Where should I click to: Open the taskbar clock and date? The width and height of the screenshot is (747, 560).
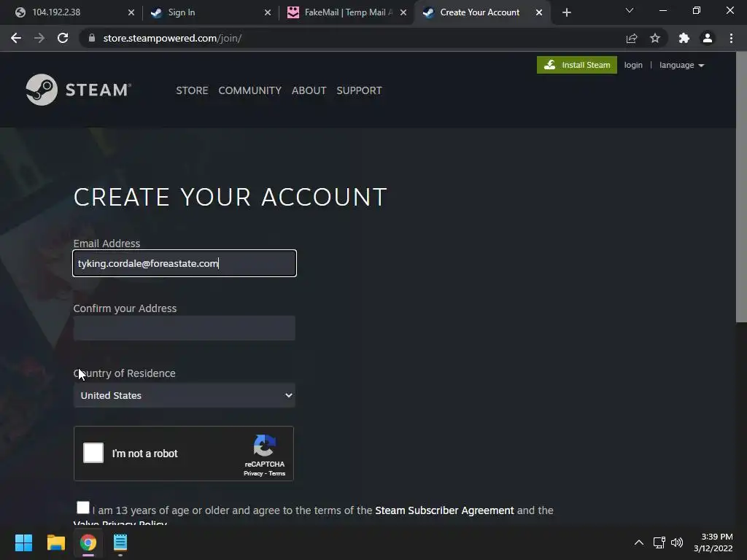pos(713,542)
